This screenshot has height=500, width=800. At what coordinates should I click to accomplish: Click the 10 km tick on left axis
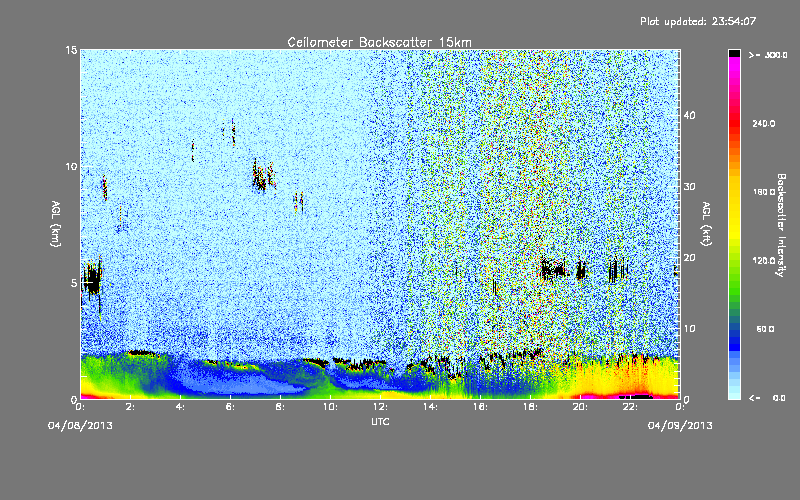71,167
